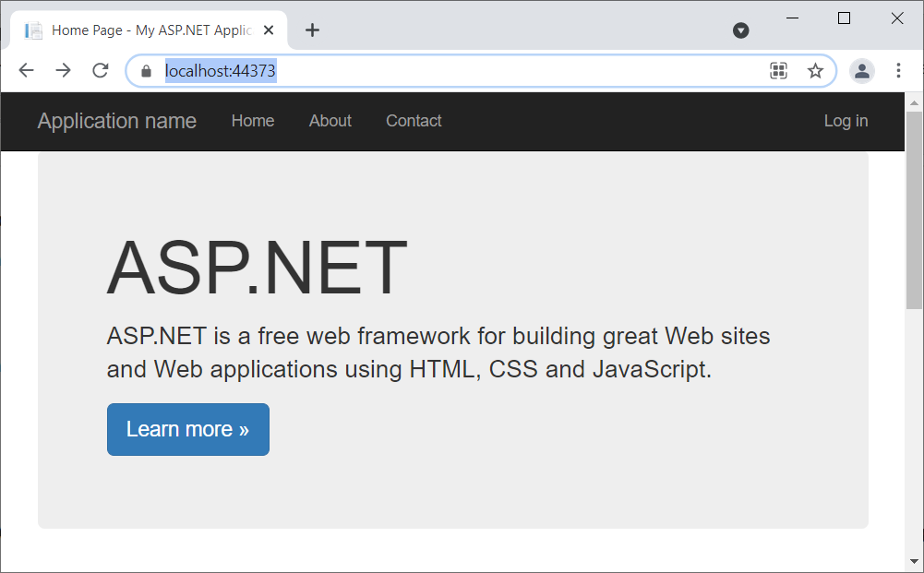Click the browser forward arrow

click(63, 71)
